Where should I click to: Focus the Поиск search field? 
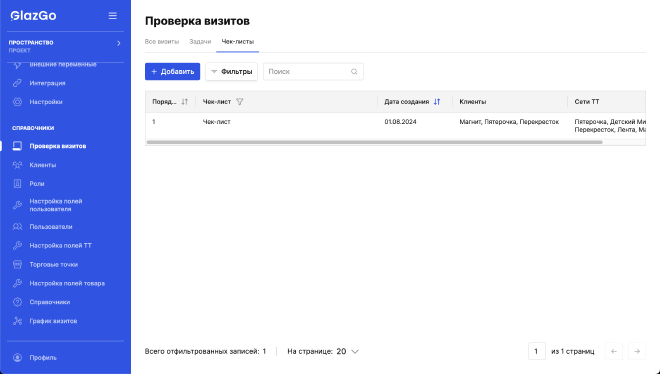tap(313, 72)
